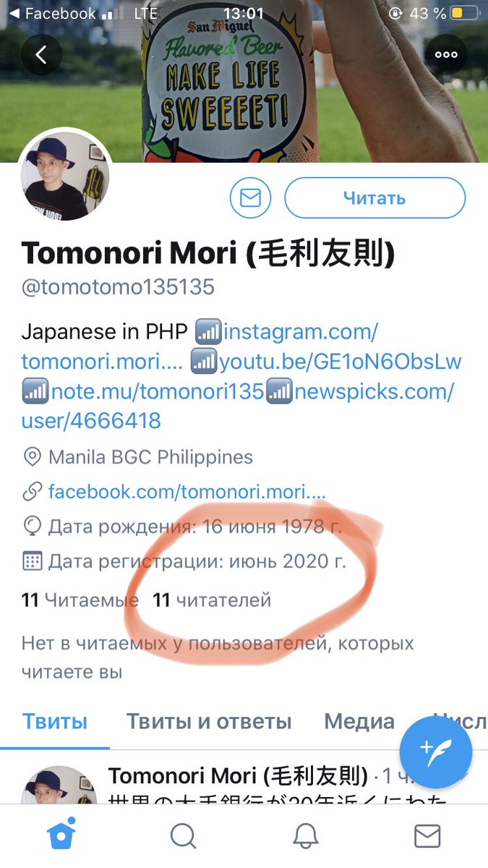Screen dimensions: 488x868
Task: Tap the compose tweet floating button
Action: coord(436,752)
